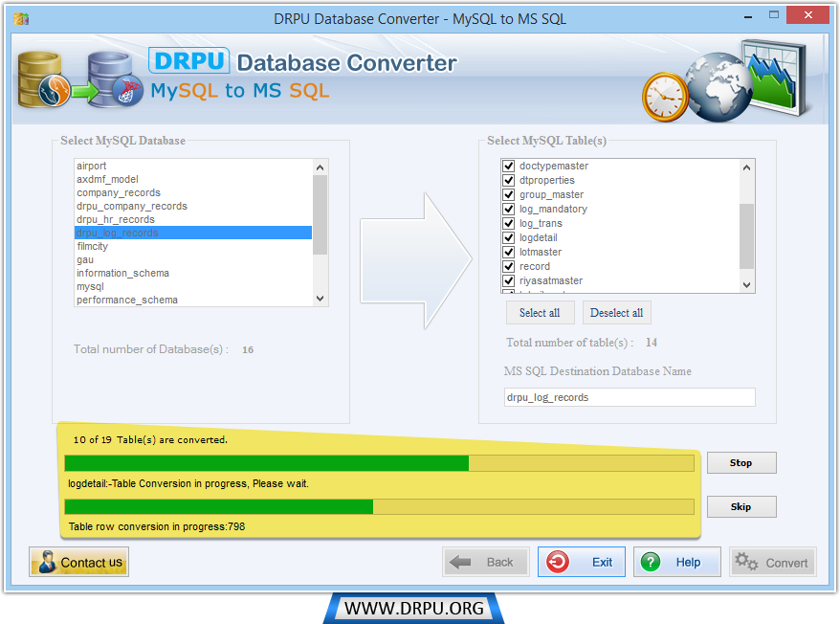Click database list scroll down arrow

click(x=320, y=299)
